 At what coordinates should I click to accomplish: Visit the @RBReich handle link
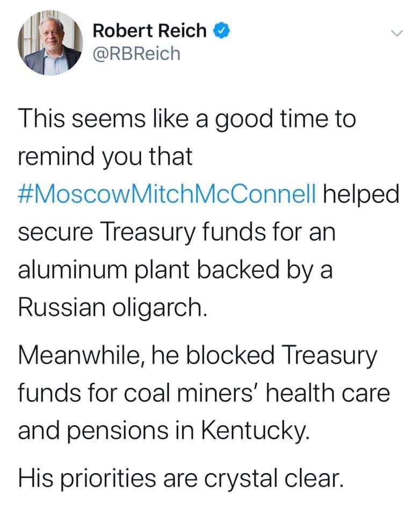(136, 54)
